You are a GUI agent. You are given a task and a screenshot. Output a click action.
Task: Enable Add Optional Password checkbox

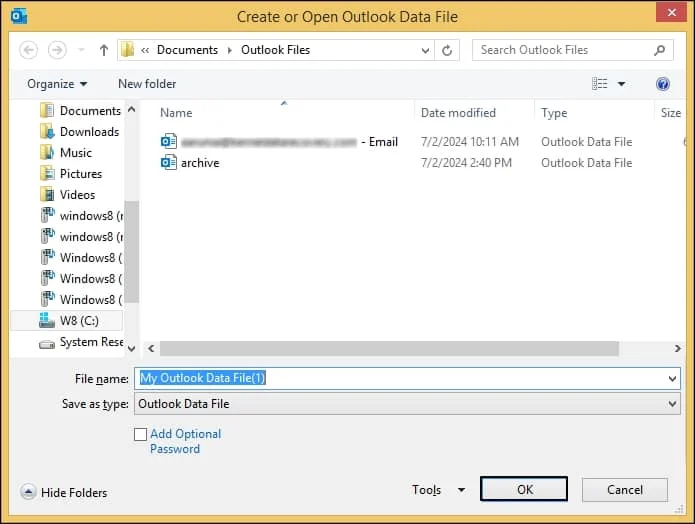tap(140, 434)
